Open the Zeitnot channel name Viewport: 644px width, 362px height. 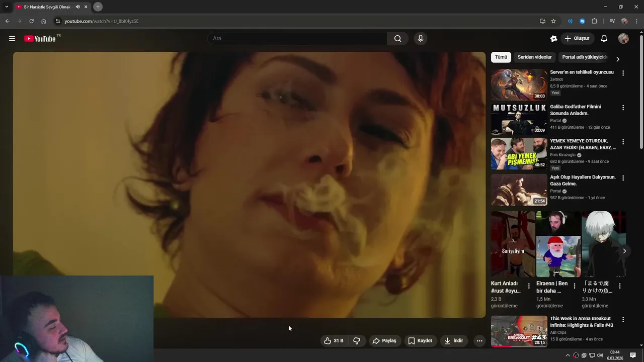[556, 79]
